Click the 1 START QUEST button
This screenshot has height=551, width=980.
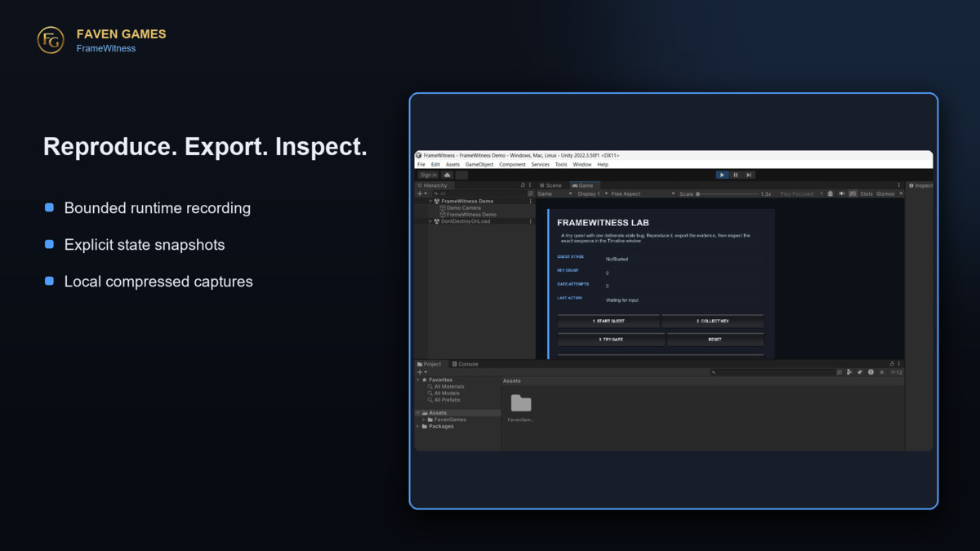tap(608, 322)
